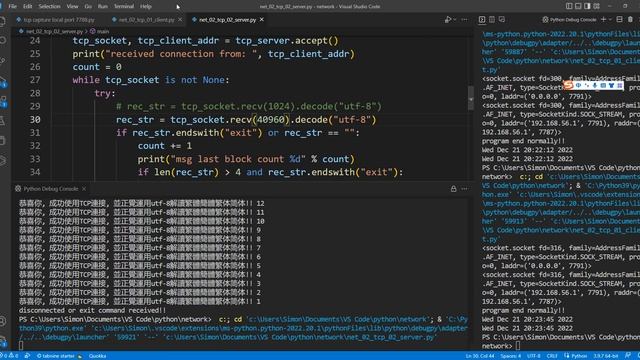This screenshot has height=360, width=640.
Task: Open Customize Layout in title bar
Action: tap(597, 6)
